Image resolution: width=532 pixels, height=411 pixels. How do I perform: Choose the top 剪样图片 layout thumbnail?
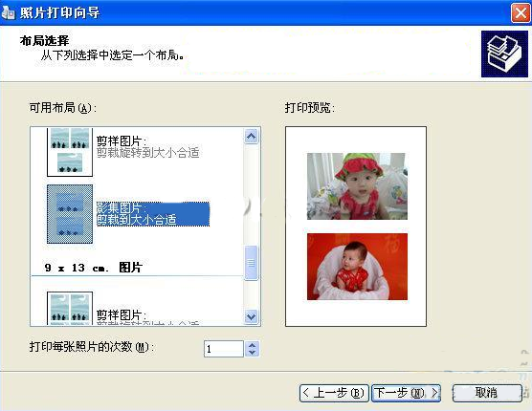tap(70, 152)
